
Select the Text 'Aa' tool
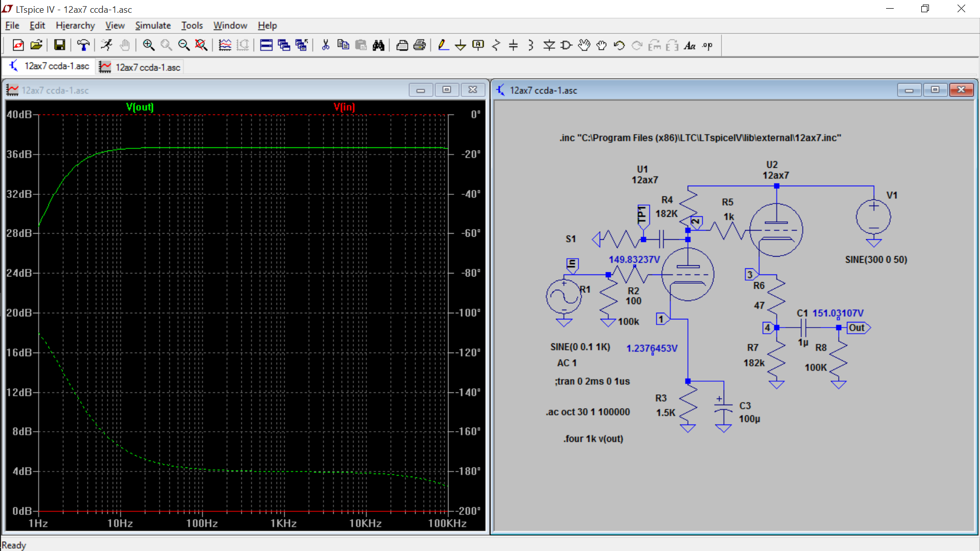[690, 45]
